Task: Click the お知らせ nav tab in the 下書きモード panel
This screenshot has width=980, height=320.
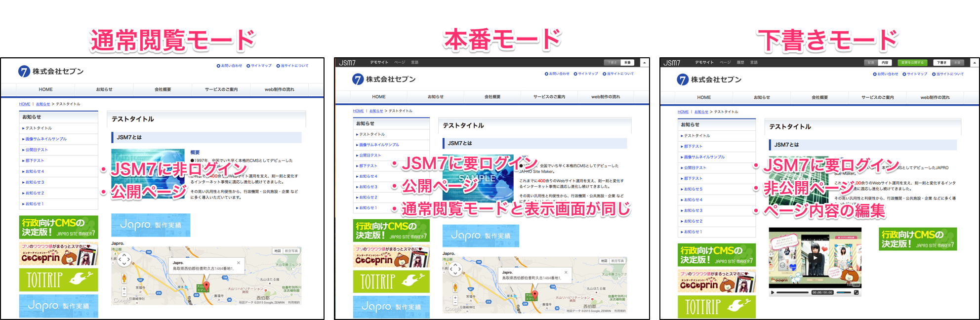Action: pyautogui.click(x=762, y=97)
